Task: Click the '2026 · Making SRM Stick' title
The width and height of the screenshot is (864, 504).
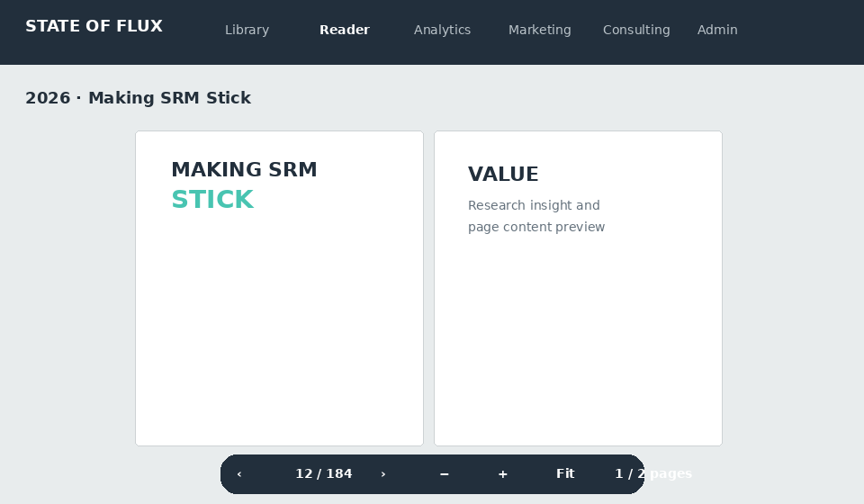Action: click(x=139, y=98)
